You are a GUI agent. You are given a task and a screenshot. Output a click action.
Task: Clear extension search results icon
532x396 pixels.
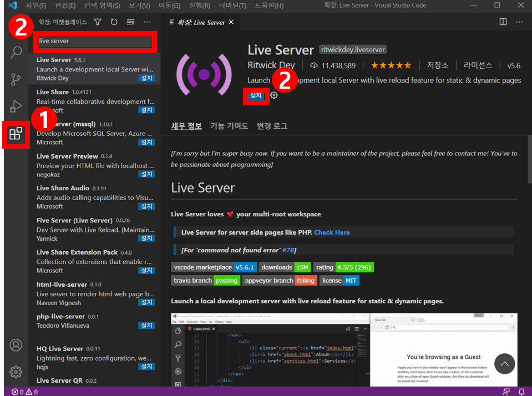tap(130, 22)
